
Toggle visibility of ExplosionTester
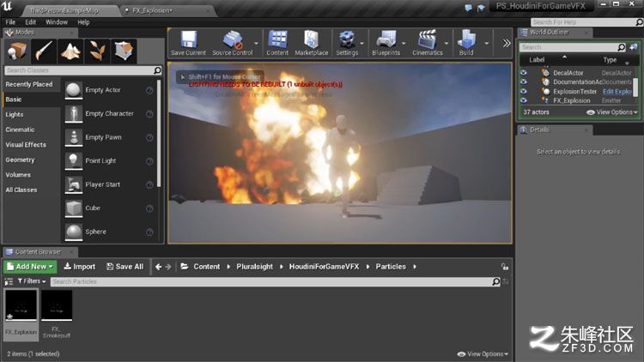(x=523, y=91)
